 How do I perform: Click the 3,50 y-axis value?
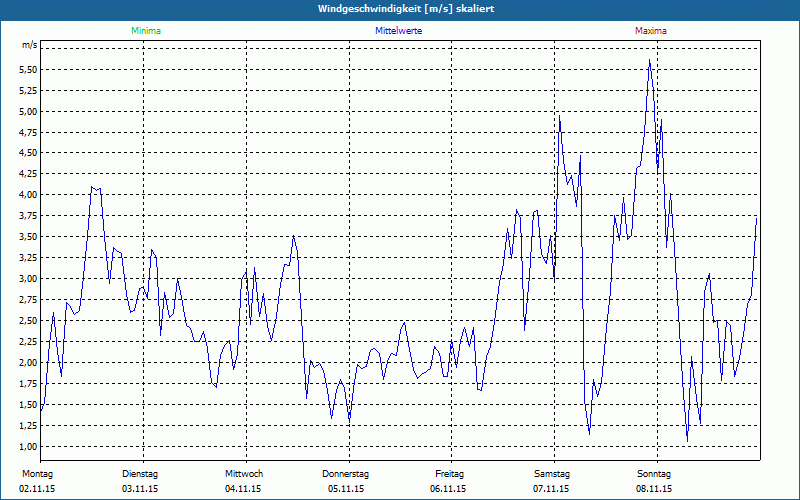tap(29, 237)
